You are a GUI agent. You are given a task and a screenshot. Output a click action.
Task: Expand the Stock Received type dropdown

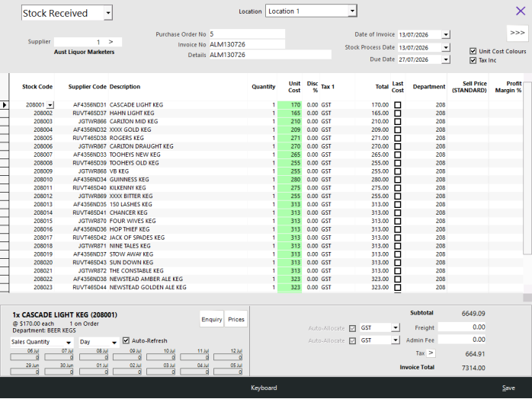108,13
